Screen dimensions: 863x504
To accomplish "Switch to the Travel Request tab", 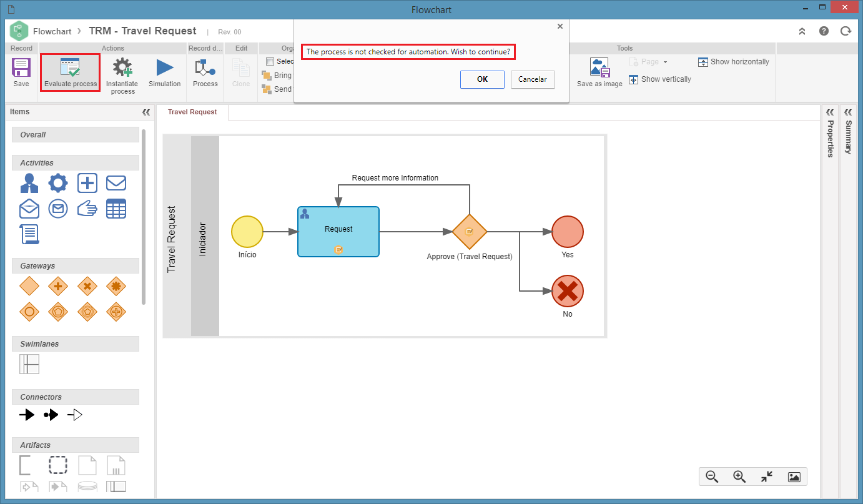I will pos(192,112).
